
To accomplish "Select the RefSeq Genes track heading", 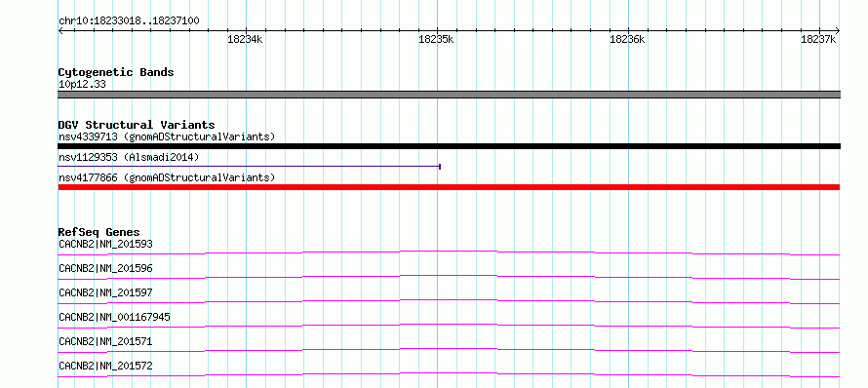I will point(99,232).
